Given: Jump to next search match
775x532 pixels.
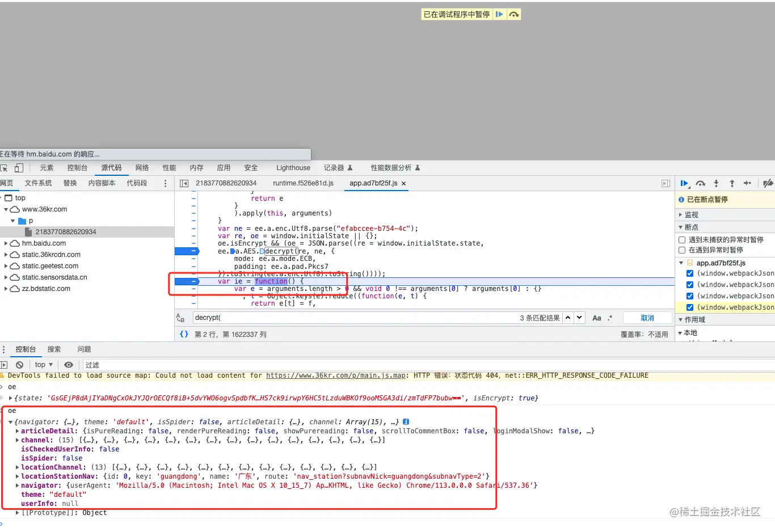Looking at the screenshot, I should 579,318.
